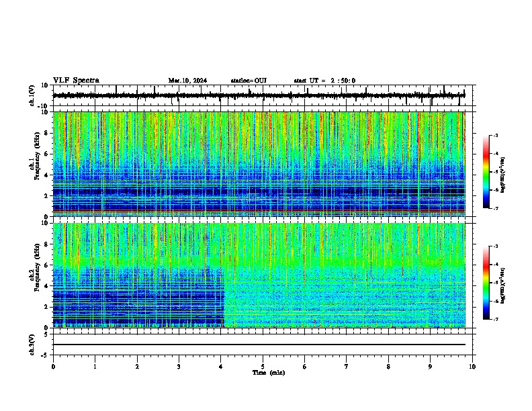
Task: Click the ch.2 spectrogram color bar
Action: [x=486, y=283]
